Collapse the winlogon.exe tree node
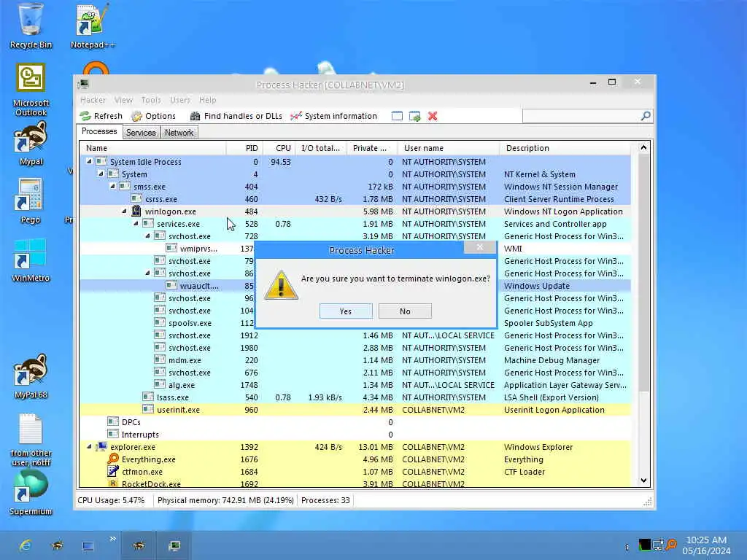Viewport: 747px width, 560px height. pos(124,211)
